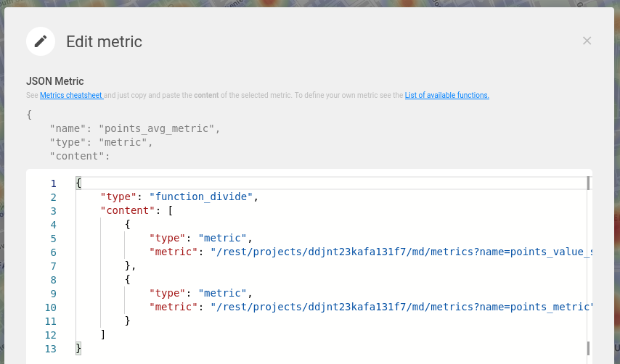Click line number 13 in the gutter
This screenshot has height=364, width=620.
tap(50, 349)
